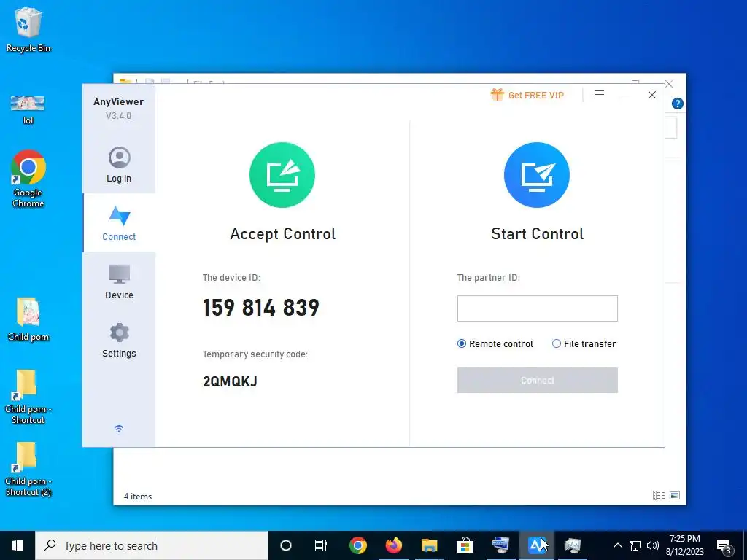747x560 pixels.
Task: Select the File transfer radio button
Action: click(557, 344)
